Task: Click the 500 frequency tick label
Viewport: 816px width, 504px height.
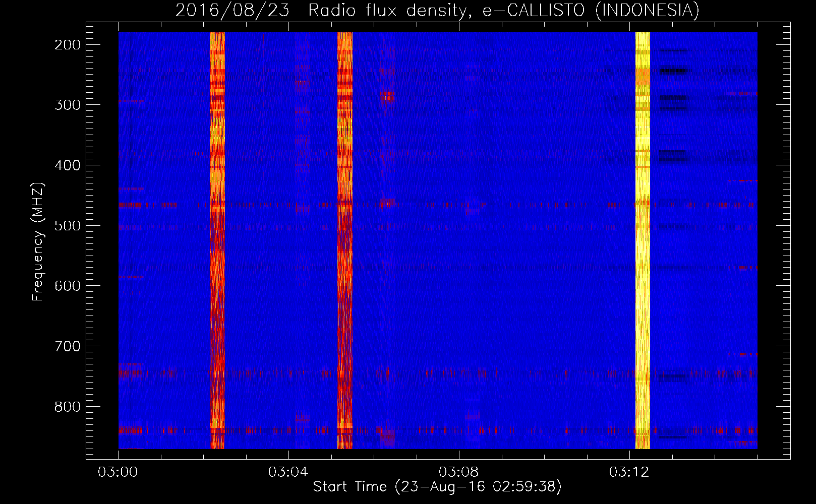Action: point(68,225)
